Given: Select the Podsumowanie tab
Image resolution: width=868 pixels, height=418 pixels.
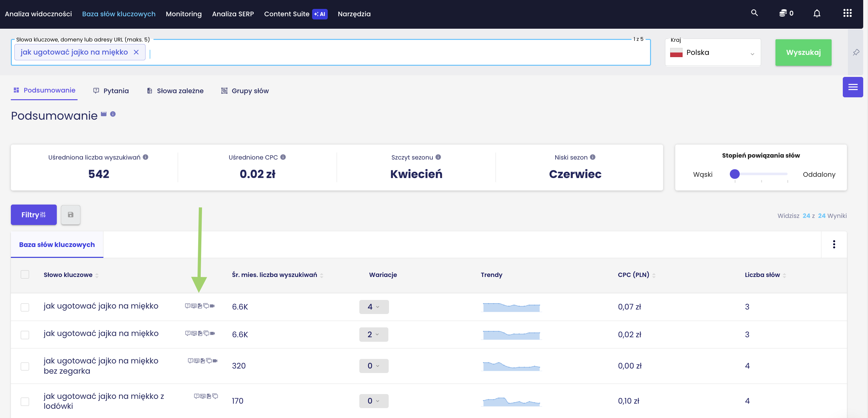Looking at the screenshot, I should (x=44, y=90).
